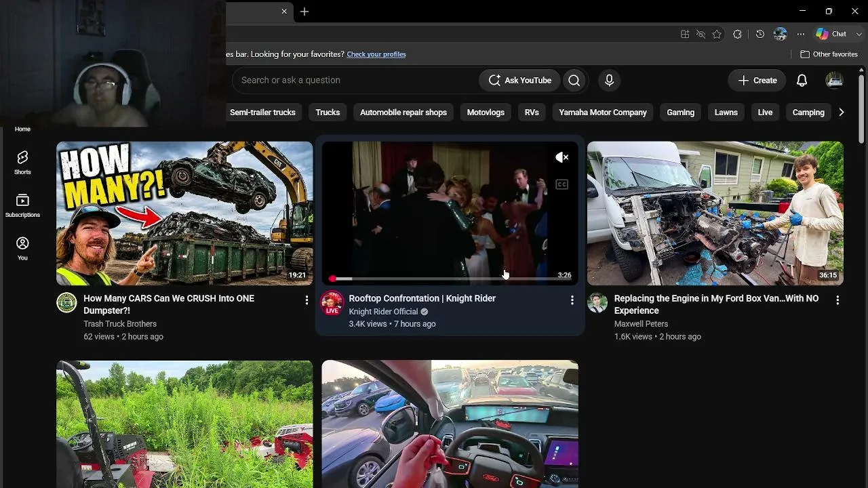
Task: Click the browser extensions puzzle icon
Action: pyautogui.click(x=737, y=34)
